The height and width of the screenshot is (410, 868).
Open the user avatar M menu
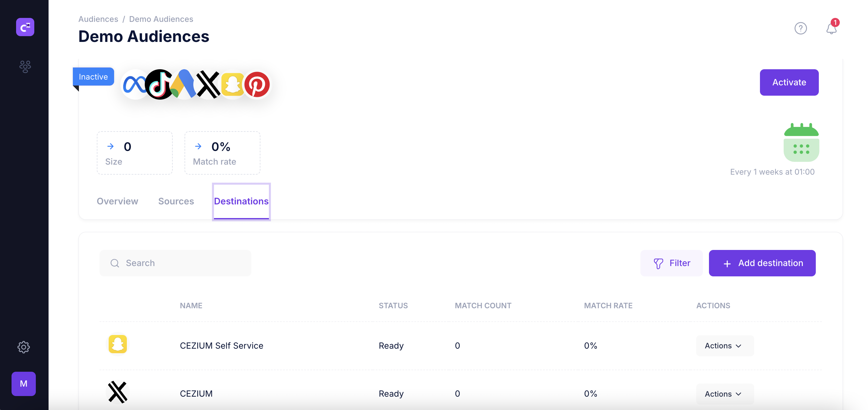(x=24, y=384)
